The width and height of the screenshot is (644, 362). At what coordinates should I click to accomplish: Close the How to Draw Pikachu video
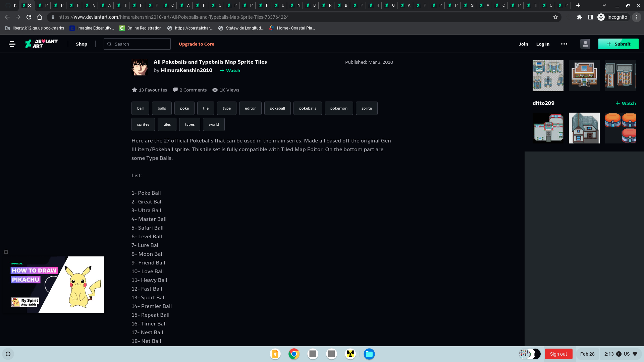6,252
